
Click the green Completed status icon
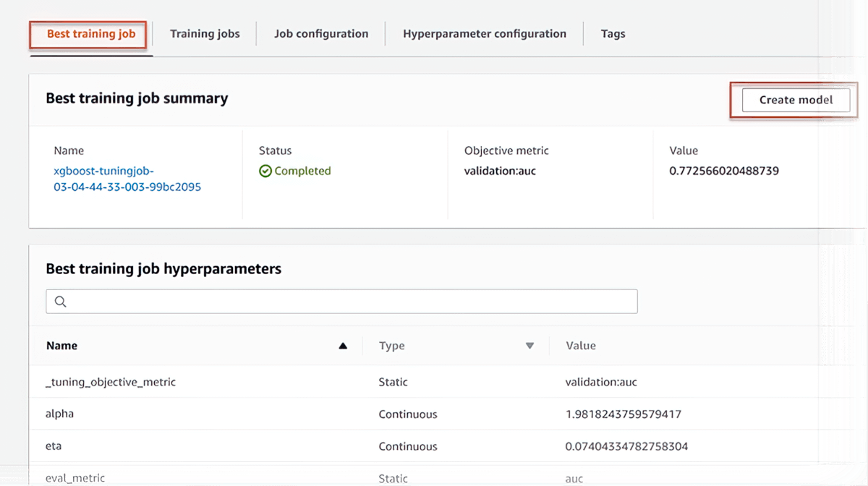point(265,171)
